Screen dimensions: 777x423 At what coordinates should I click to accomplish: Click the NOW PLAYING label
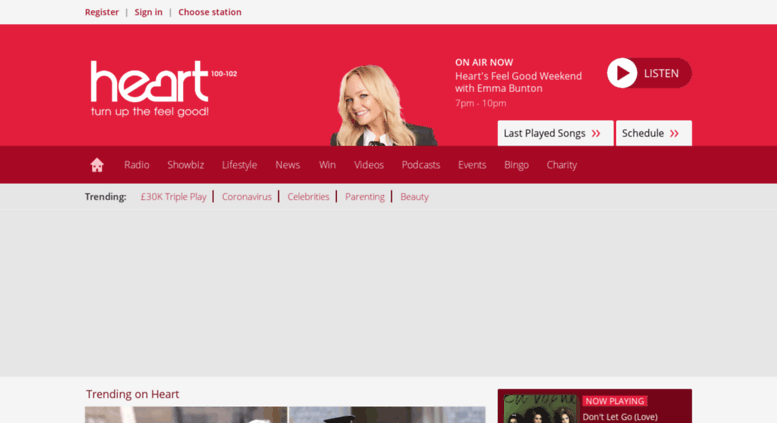pyautogui.click(x=614, y=401)
